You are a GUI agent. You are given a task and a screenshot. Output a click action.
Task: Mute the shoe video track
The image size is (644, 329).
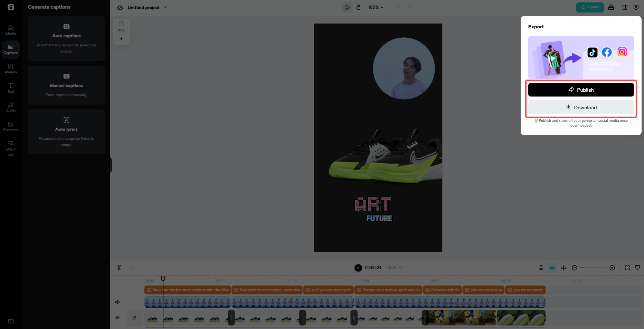[x=117, y=318]
